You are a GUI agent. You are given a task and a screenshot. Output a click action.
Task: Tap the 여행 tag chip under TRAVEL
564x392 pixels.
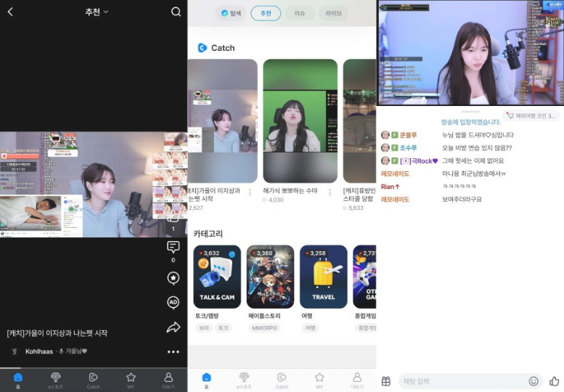coord(310,327)
